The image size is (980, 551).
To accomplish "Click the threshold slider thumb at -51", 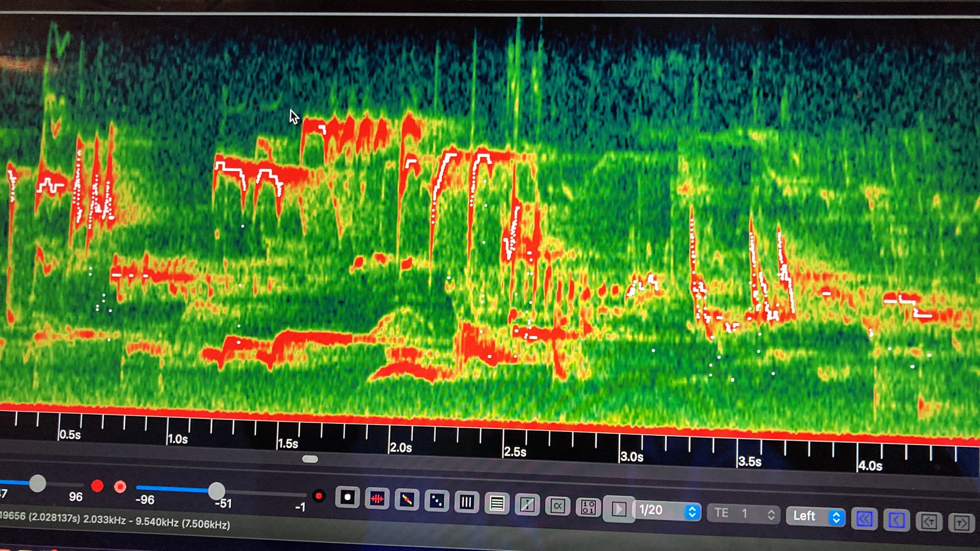I will [216, 490].
